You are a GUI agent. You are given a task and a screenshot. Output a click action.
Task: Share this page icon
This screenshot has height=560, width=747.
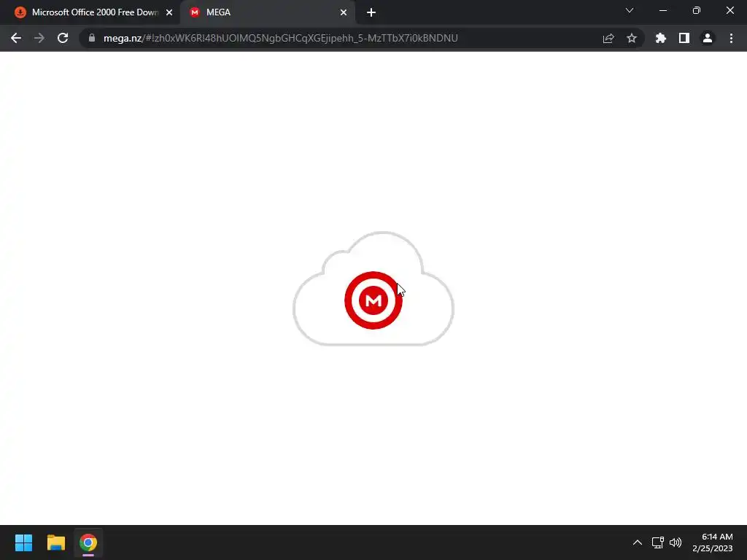[608, 38]
